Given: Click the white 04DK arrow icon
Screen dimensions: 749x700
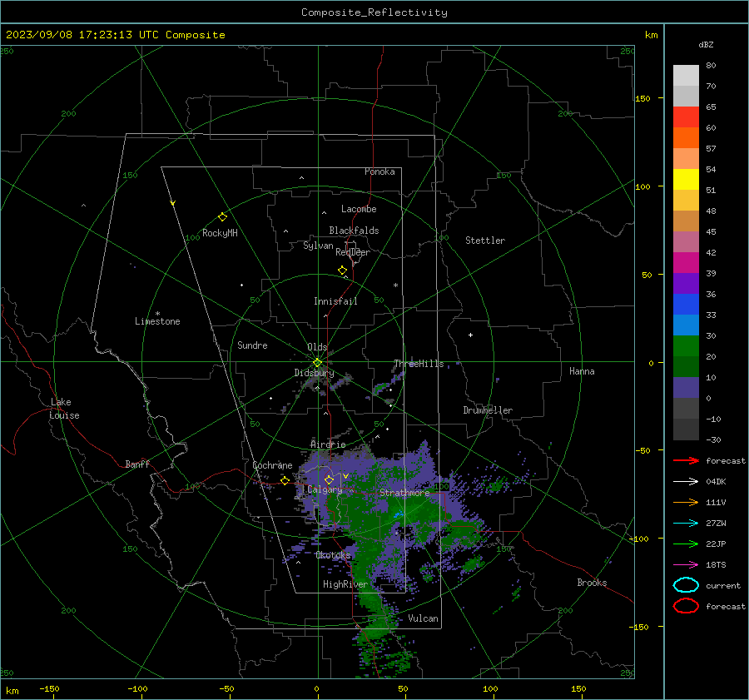Looking at the screenshot, I should point(686,482).
